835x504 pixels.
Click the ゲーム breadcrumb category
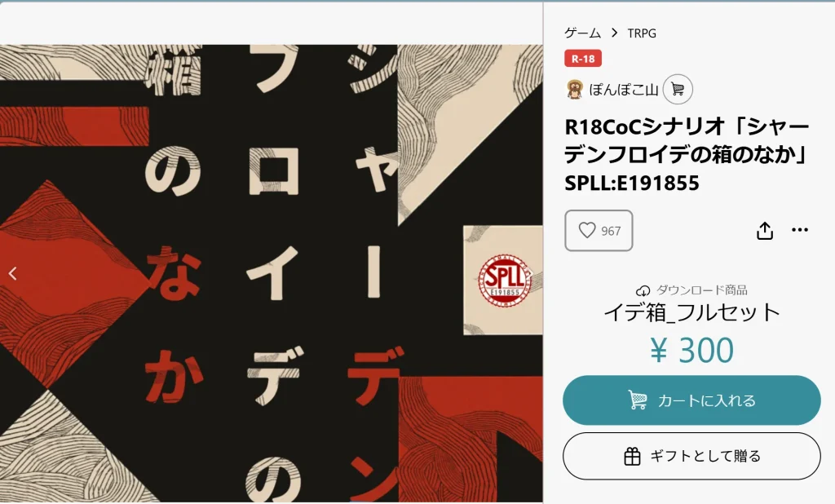[x=582, y=33]
